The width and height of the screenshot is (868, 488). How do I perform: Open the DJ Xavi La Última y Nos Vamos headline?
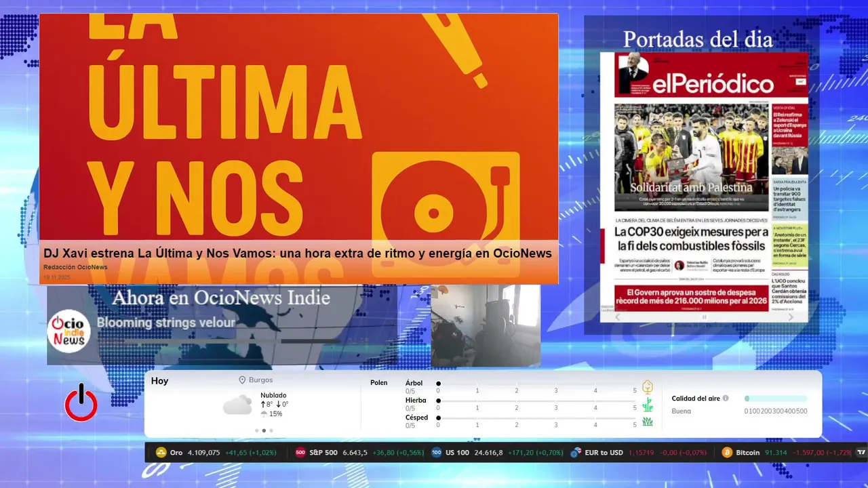298,253
